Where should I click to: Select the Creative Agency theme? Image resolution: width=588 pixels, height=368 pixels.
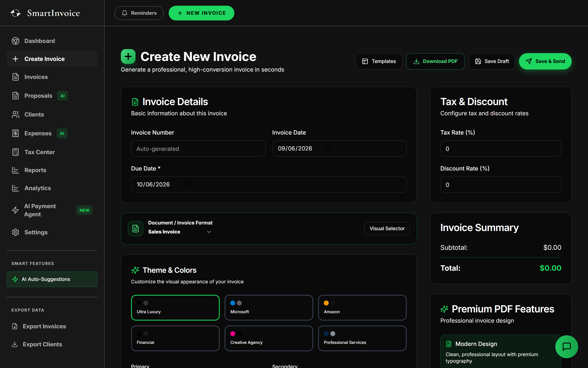pos(269,338)
